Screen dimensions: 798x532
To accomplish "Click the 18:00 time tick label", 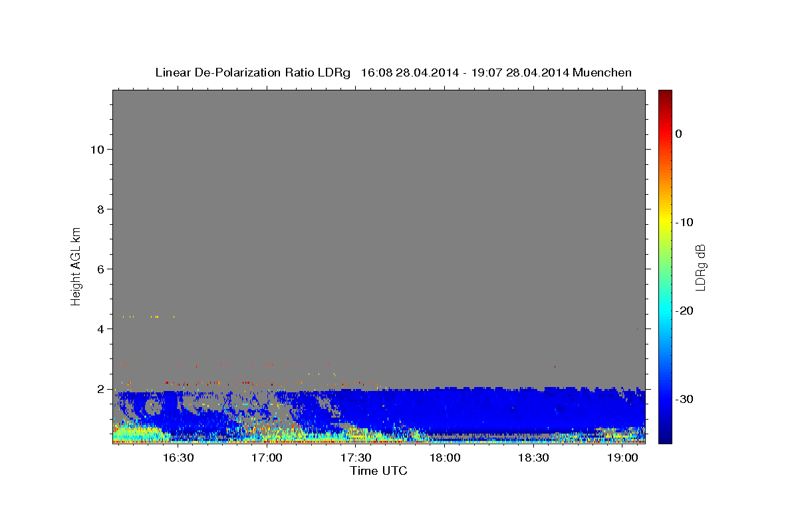I will pyautogui.click(x=444, y=458).
